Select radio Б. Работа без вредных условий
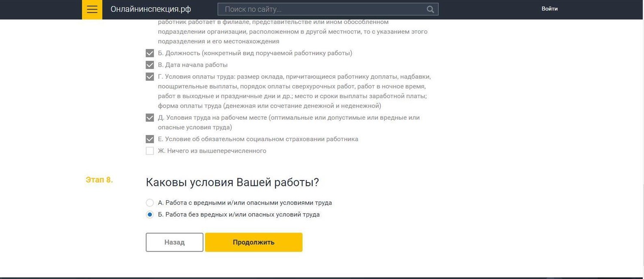The width and height of the screenshot is (644, 279). (150, 215)
